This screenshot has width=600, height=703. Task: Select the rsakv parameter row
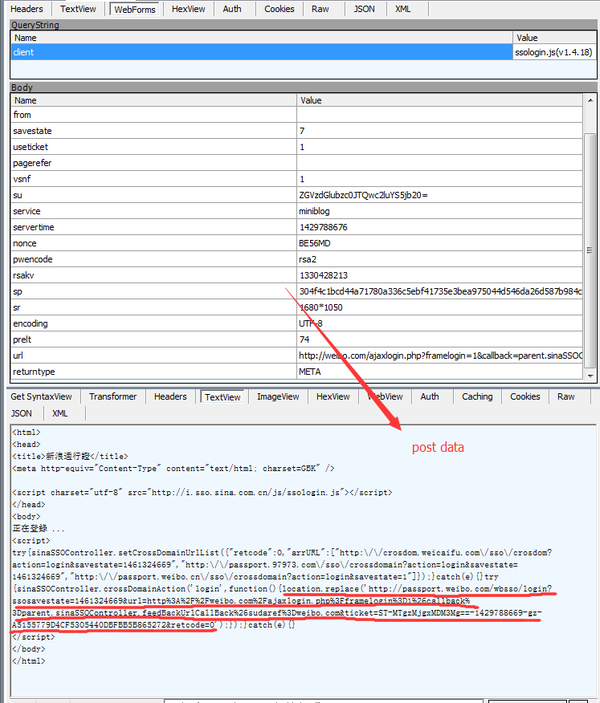click(x=25, y=275)
